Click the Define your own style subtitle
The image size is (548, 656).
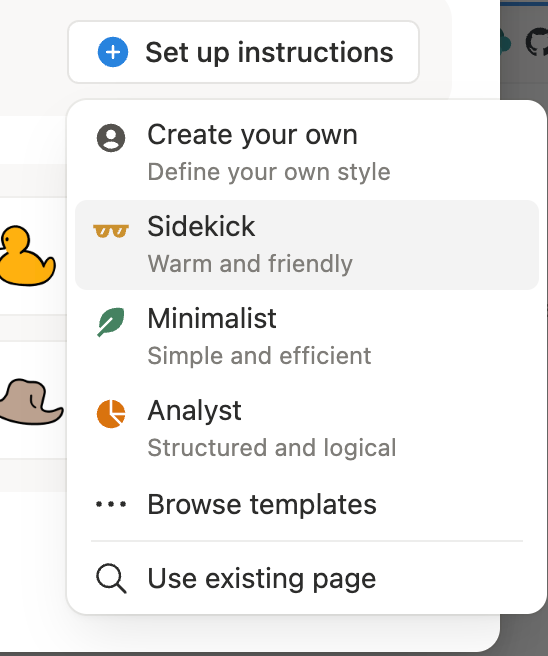(269, 172)
